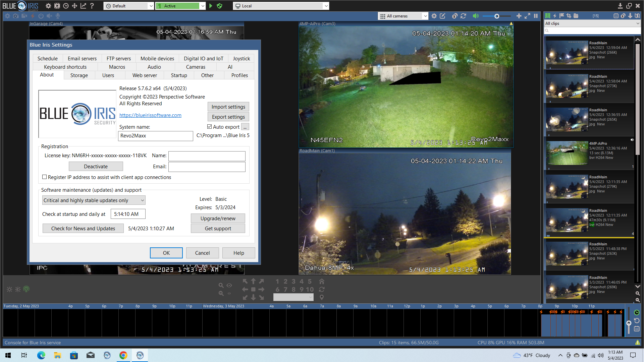Viewport: 644px width, 362px height.
Task: Click the System name input field
Action: click(x=156, y=136)
